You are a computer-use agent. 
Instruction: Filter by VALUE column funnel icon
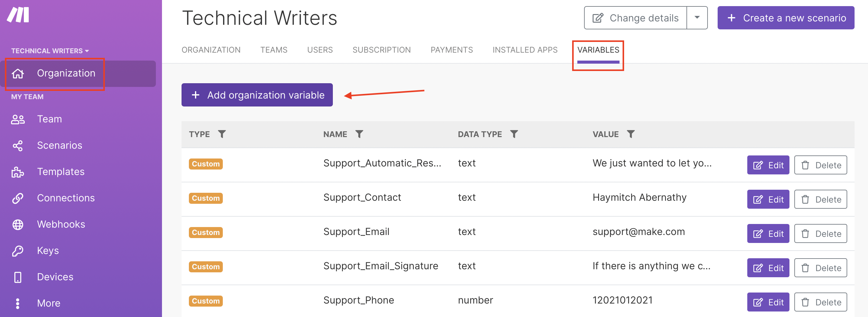[x=631, y=134]
